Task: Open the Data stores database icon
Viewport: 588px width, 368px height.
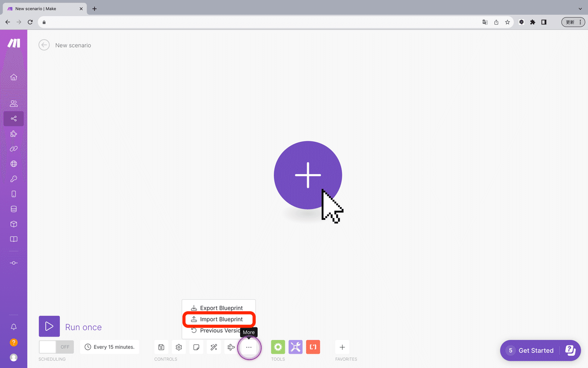Action: coord(14,209)
